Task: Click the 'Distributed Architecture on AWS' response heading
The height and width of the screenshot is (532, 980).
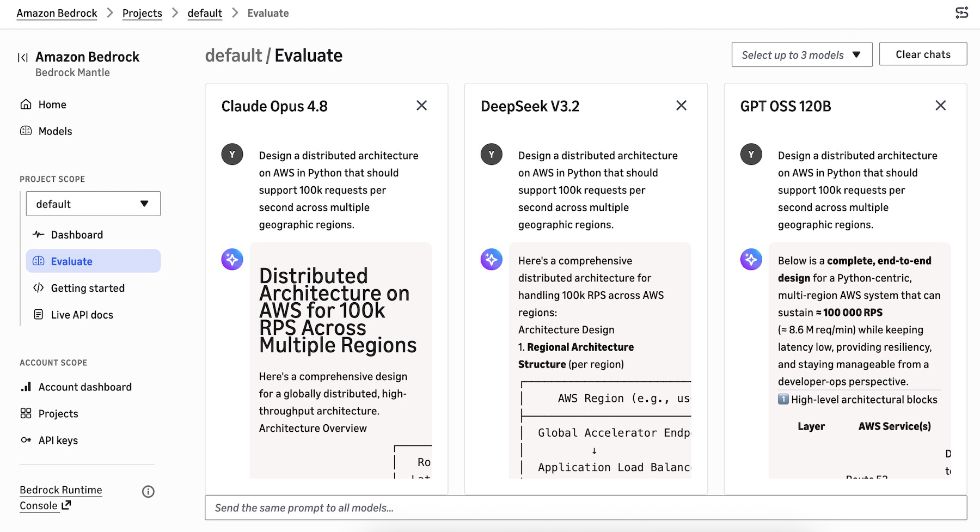Action: point(338,310)
